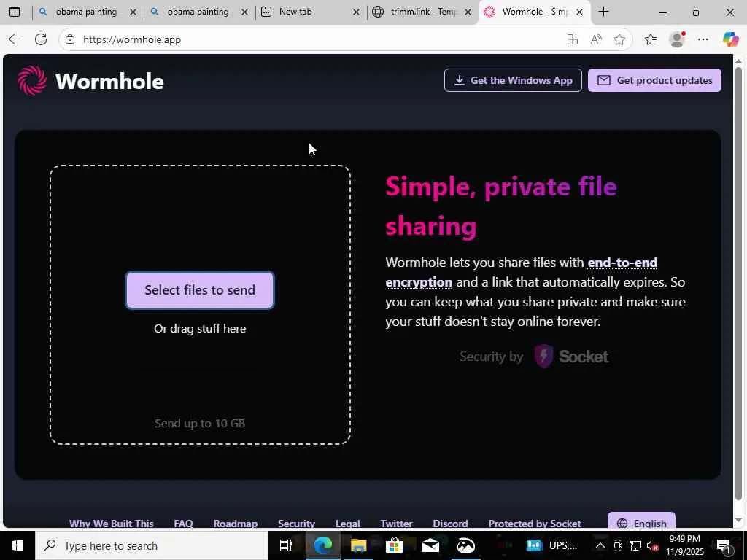Open the app available install icon
This screenshot has height=560, width=747.
[x=573, y=39]
